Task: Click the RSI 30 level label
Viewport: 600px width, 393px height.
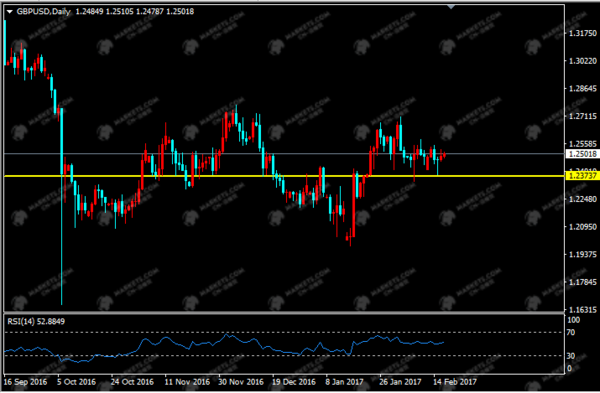Action: point(571,356)
